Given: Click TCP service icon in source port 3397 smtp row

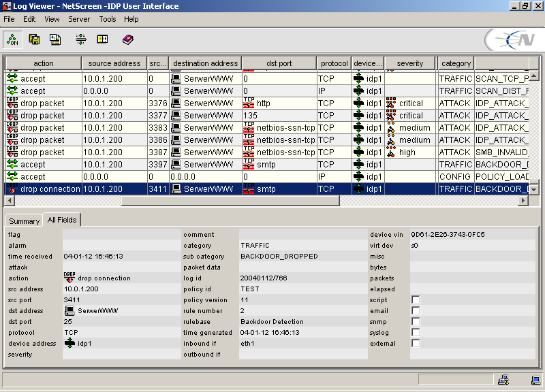Looking at the screenshot, I should pyautogui.click(x=249, y=164).
